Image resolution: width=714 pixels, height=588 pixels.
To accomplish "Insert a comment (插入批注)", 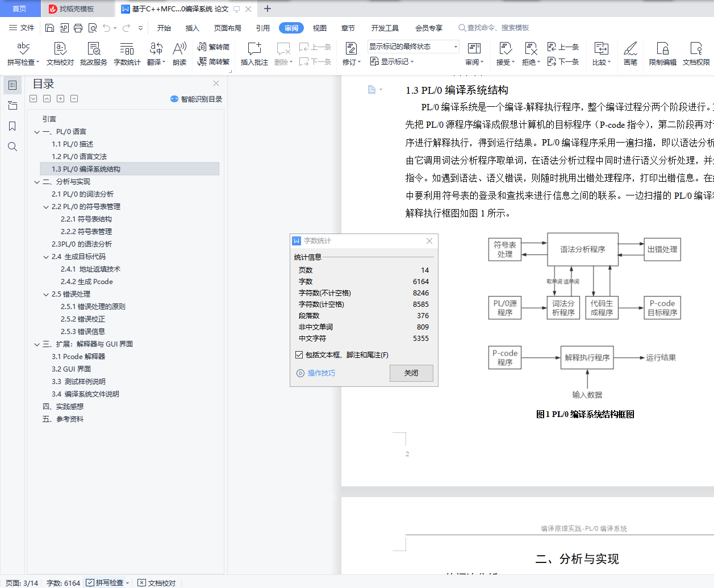I will coord(254,54).
